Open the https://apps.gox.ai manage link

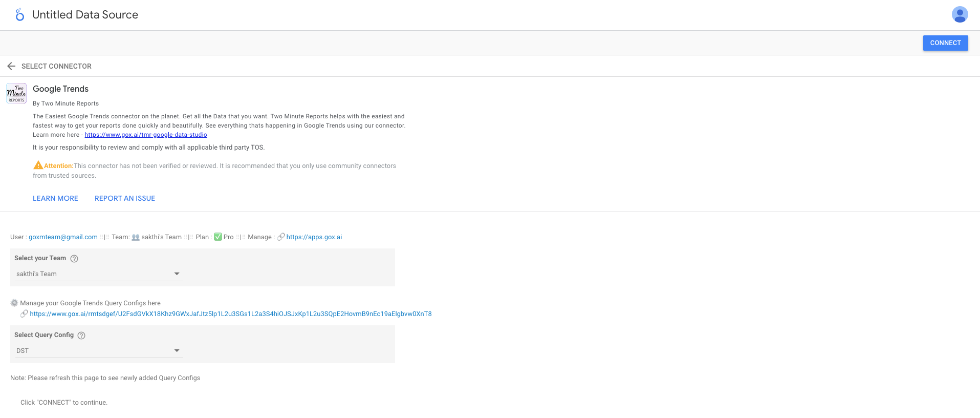pos(314,237)
